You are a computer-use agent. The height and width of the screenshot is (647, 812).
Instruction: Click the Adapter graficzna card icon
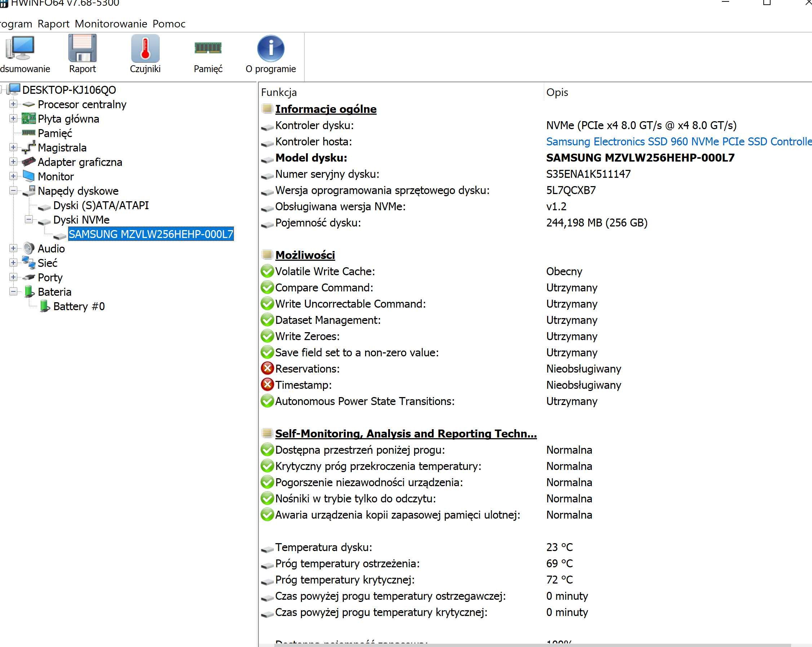pyautogui.click(x=28, y=162)
